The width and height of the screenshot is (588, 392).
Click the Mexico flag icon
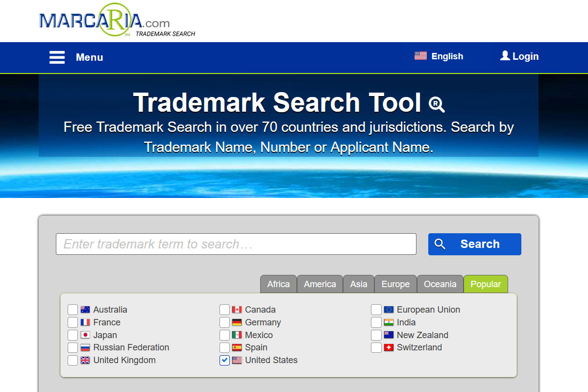pos(237,335)
